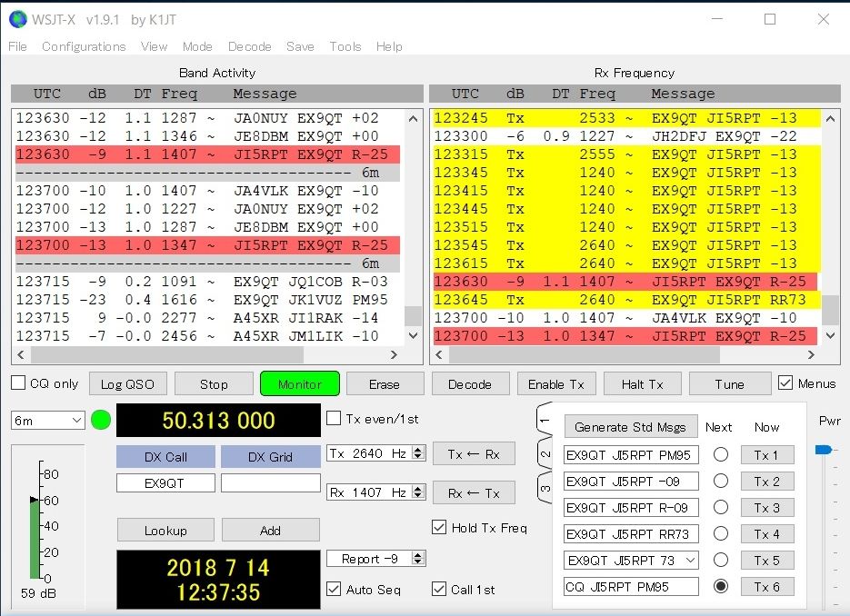Select Next radio for Tx 5 message
Viewport: 850px width, 616px height.
coord(720,560)
